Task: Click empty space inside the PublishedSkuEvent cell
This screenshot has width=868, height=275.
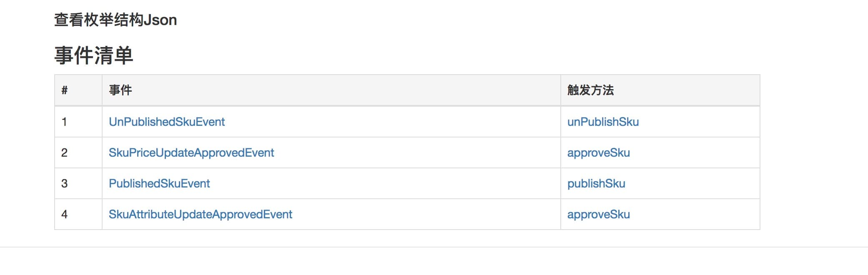Action: point(384,183)
